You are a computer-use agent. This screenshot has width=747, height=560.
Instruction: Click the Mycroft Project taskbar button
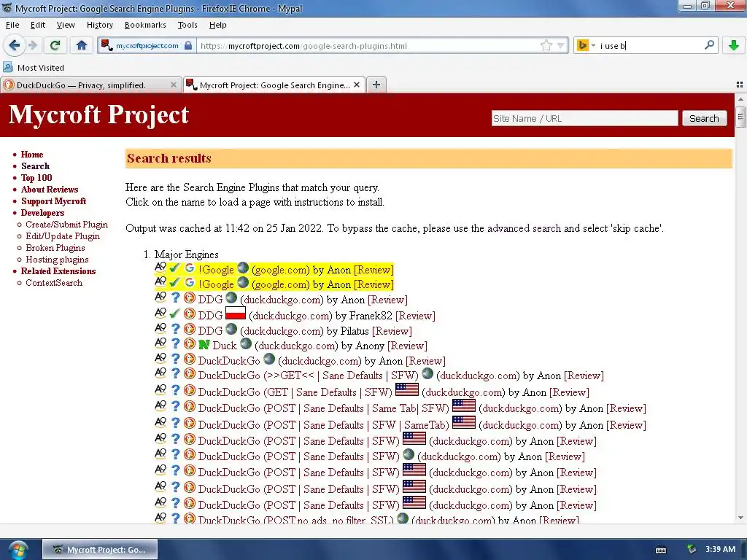[x=100, y=550]
